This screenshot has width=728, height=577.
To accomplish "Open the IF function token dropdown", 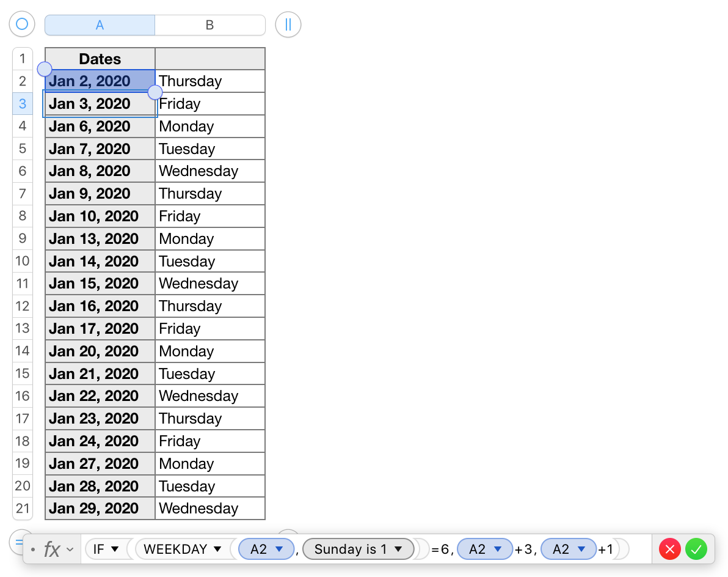I will click(x=115, y=549).
